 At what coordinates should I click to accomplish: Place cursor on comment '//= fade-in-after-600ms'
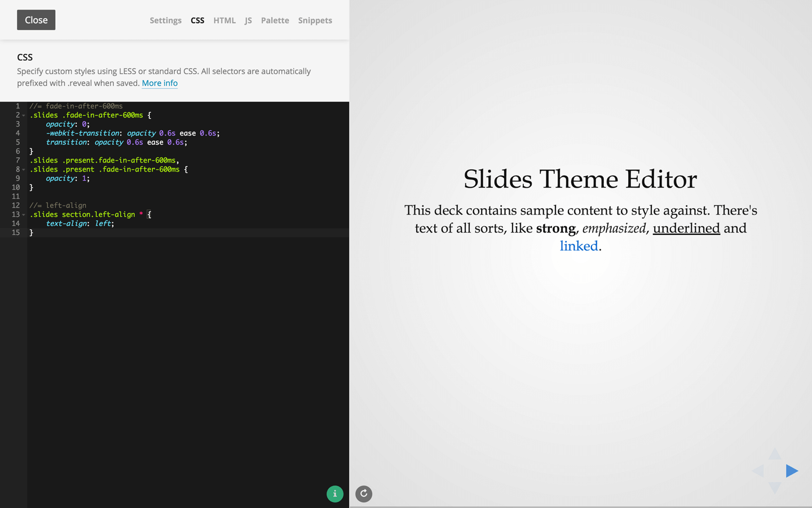(x=76, y=106)
